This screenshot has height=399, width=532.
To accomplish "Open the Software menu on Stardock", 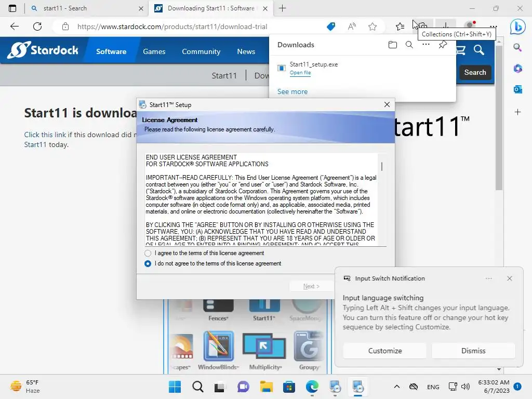I will click(x=111, y=51).
